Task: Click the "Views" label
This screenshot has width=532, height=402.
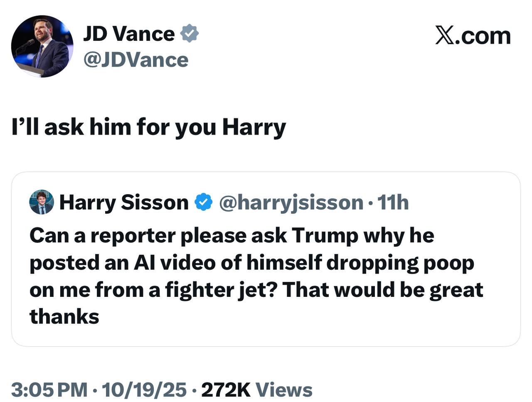Action: (x=284, y=390)
